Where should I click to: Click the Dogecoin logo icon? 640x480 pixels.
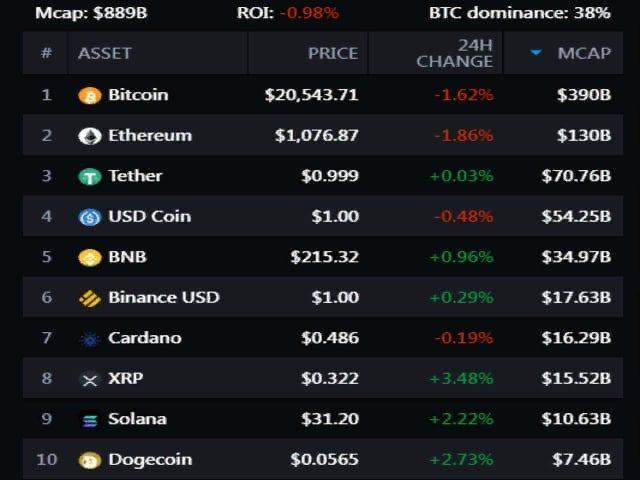coord(90,460)
